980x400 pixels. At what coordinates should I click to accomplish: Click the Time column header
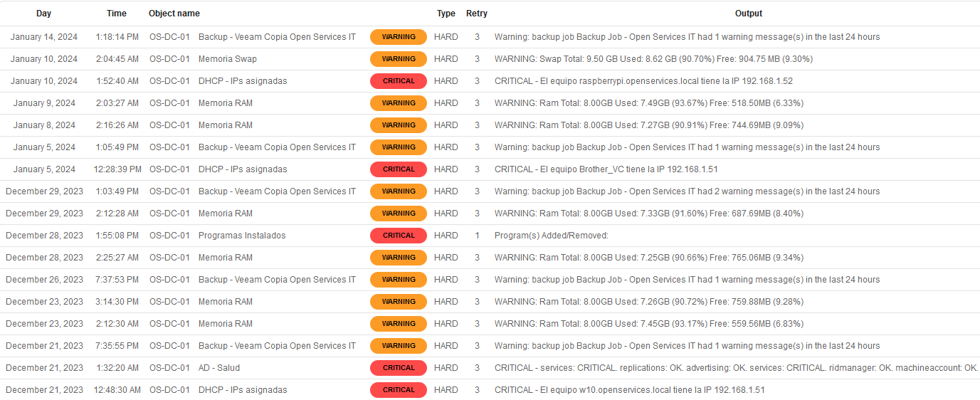tap(117, 14)
